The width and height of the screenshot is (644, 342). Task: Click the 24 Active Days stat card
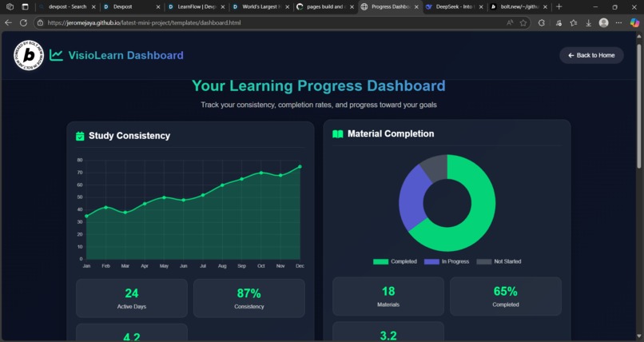coord(132,299)
